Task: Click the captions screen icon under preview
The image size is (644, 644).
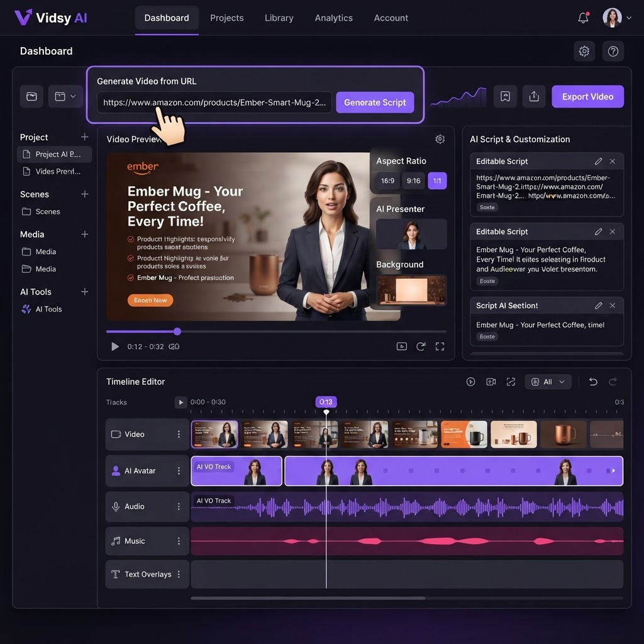Action: tap(402, 347)
